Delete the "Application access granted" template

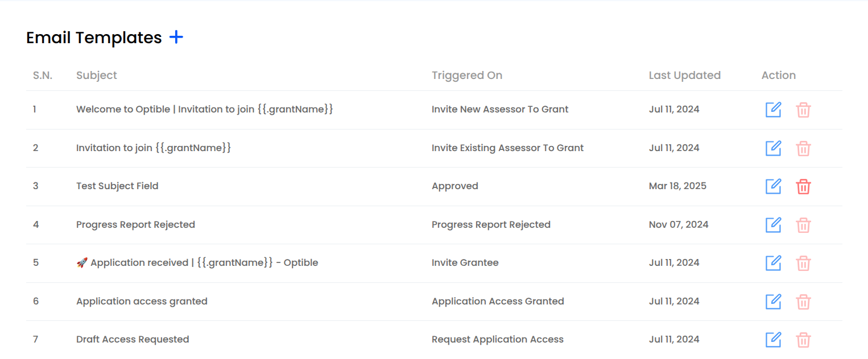point(804,301)
